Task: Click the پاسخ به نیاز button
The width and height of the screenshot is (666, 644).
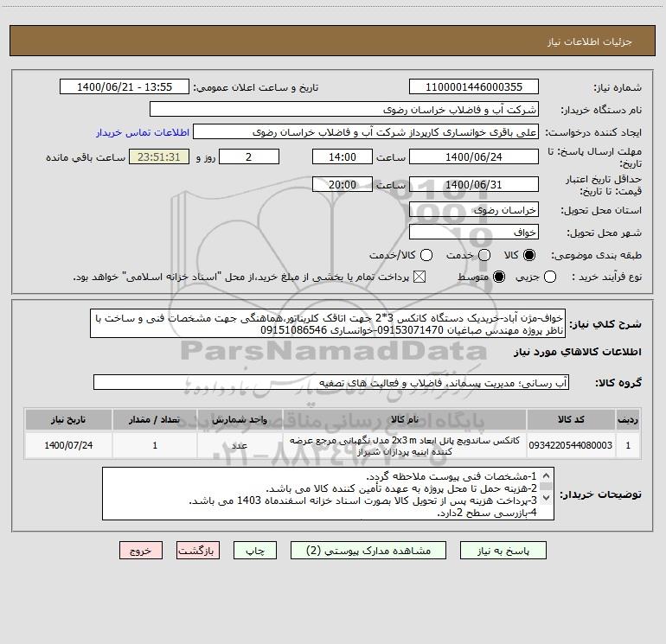Action: (503, 551)
